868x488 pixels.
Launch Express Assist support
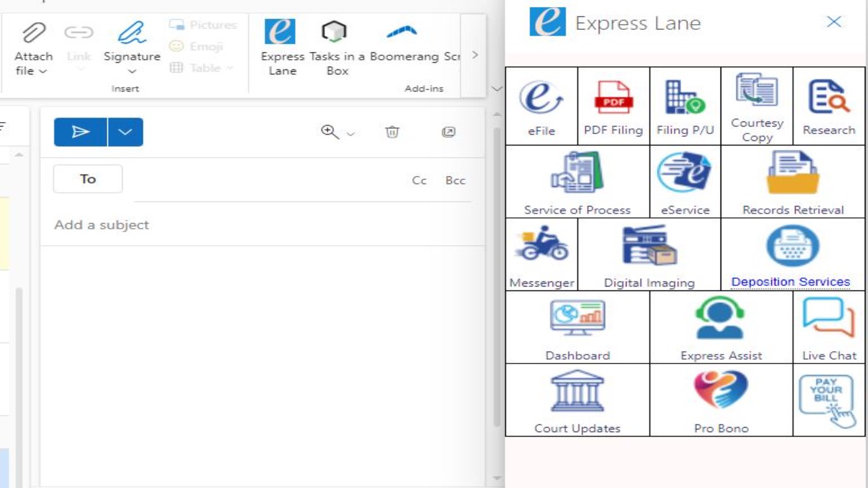point(721,327)
